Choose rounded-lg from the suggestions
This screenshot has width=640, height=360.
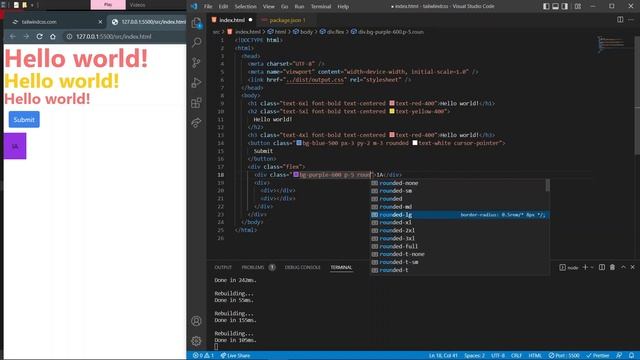(x=460, y=215)
